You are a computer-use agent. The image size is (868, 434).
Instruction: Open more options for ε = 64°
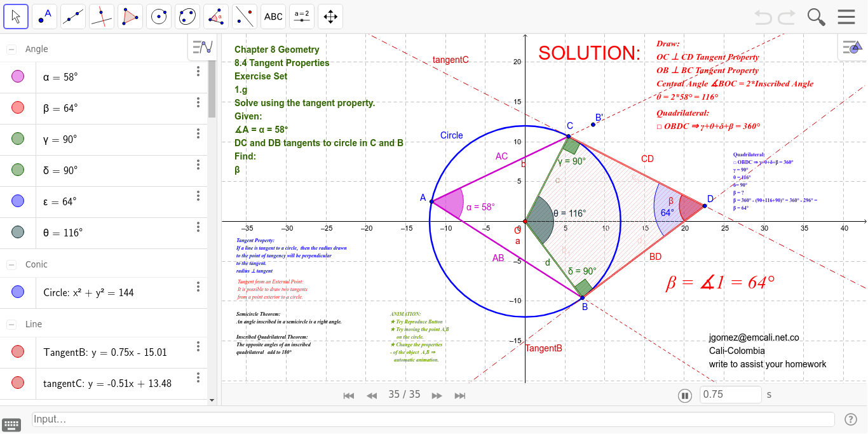pyautogui.click(x=198, y=196)
